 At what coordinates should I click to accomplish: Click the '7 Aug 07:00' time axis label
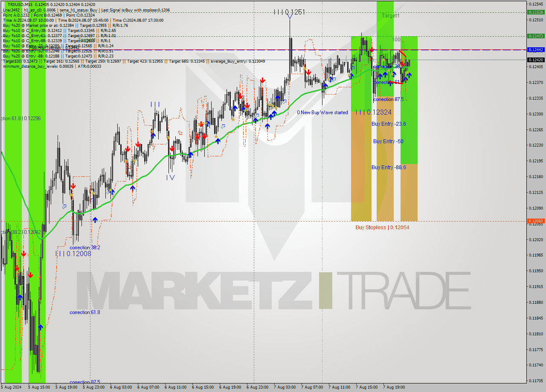point(312,387)
